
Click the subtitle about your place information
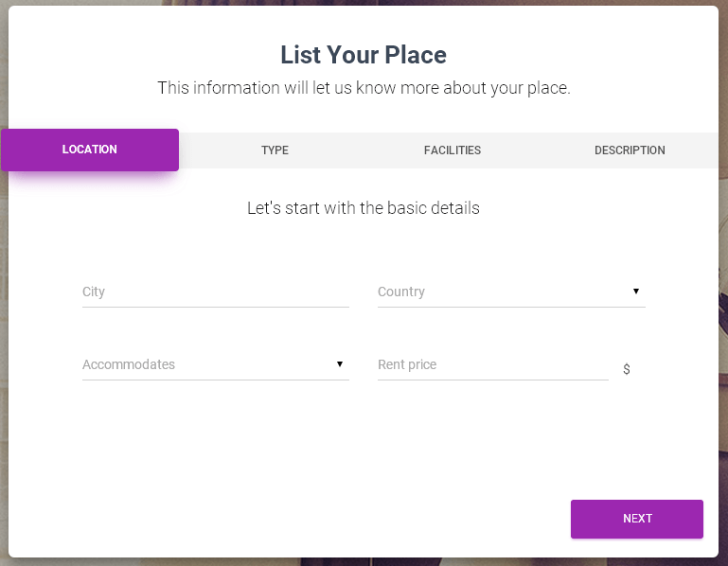coord(364,89)
